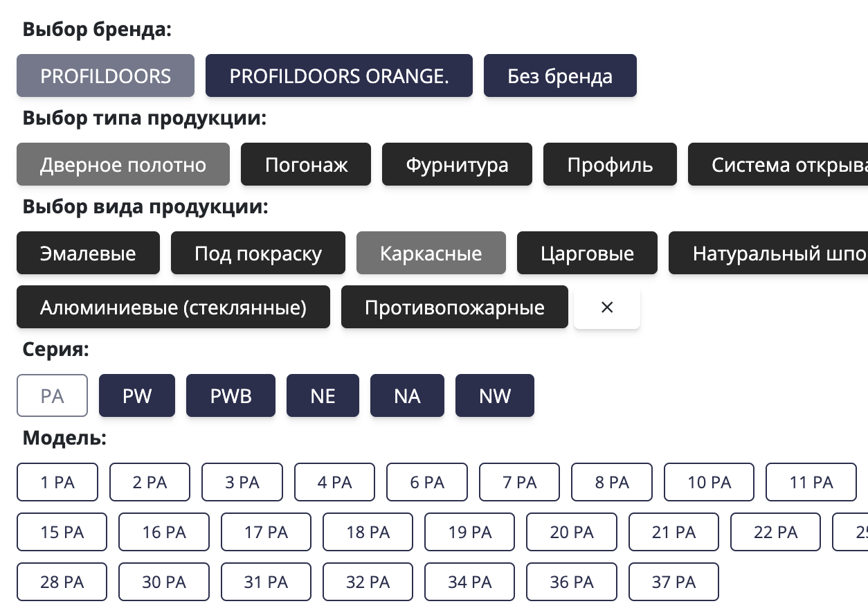Viewport: 868px width, 615px height.
Task: Choose the NE series
Action: (x=323, y=395)
